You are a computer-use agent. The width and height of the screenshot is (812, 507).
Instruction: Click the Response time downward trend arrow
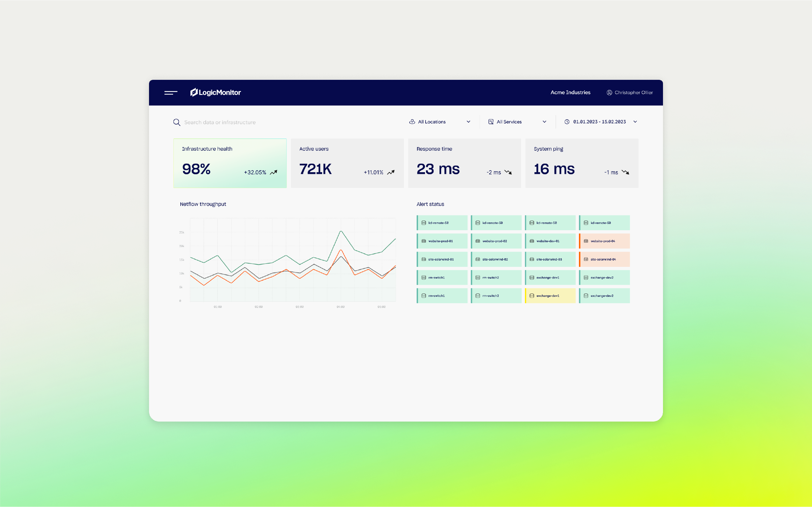508,172
